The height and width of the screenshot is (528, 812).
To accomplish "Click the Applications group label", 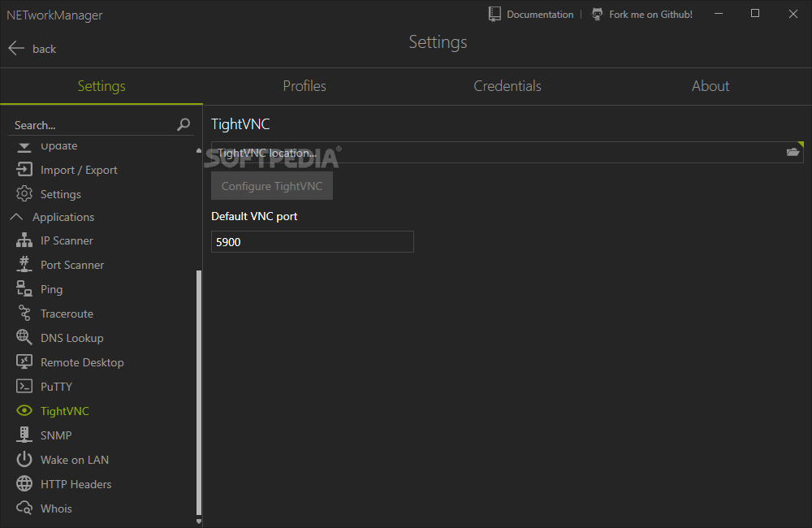I will [63, 217].
